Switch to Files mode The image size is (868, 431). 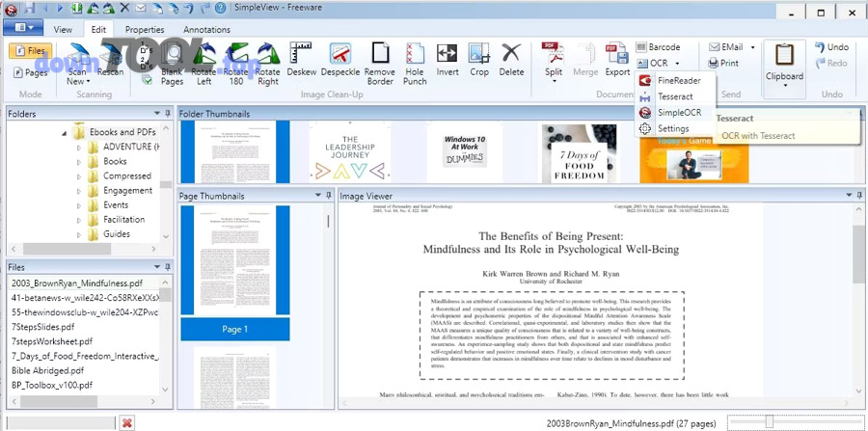30,51
